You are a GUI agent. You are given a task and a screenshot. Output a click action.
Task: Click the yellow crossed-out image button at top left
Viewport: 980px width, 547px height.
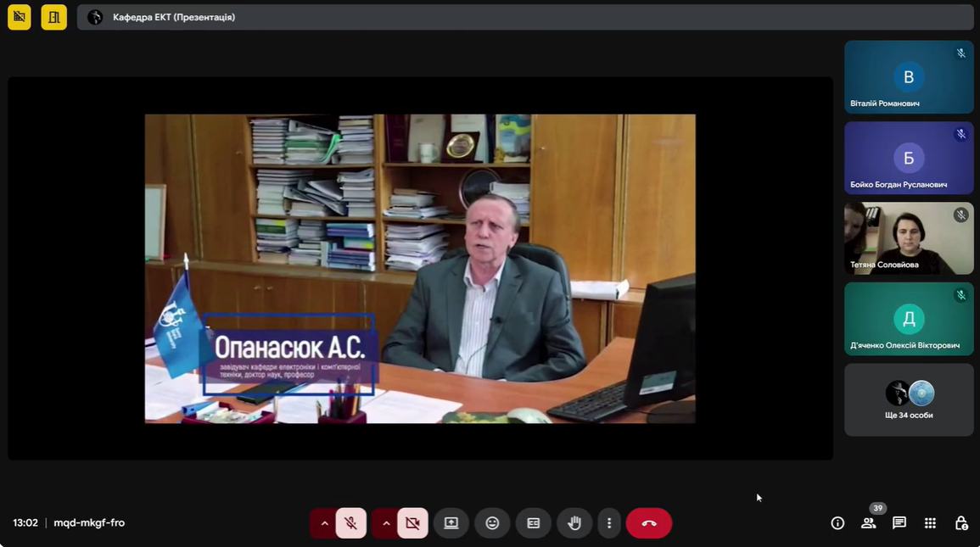point(20,17)
